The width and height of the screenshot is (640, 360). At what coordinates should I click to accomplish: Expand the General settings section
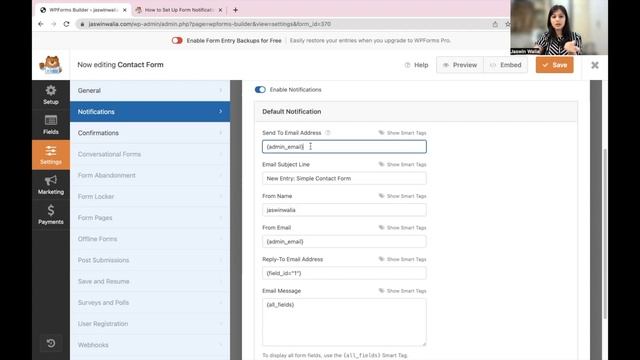150,91
